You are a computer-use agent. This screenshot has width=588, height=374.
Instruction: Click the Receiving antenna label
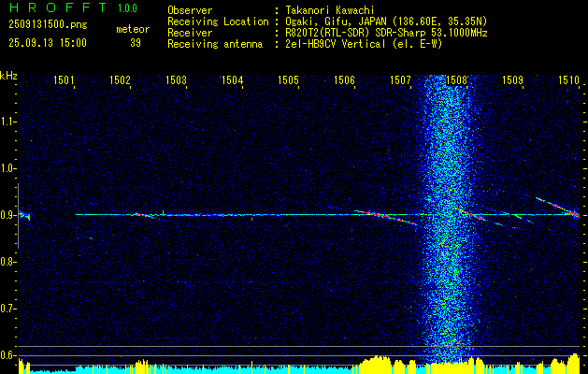tap(215, 44)
